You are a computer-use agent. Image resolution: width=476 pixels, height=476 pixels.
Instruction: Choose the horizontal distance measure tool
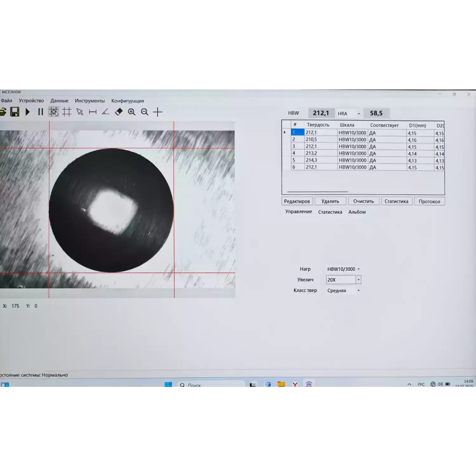point(93,112)
